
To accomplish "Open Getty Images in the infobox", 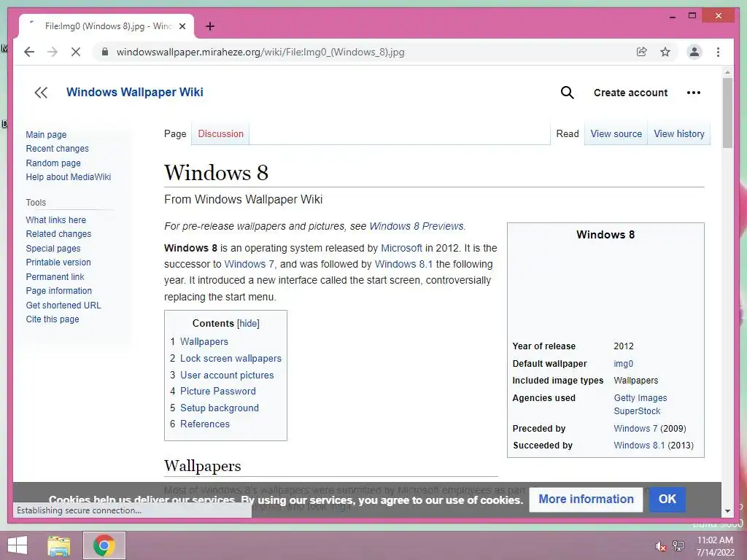I will [640, 397].
